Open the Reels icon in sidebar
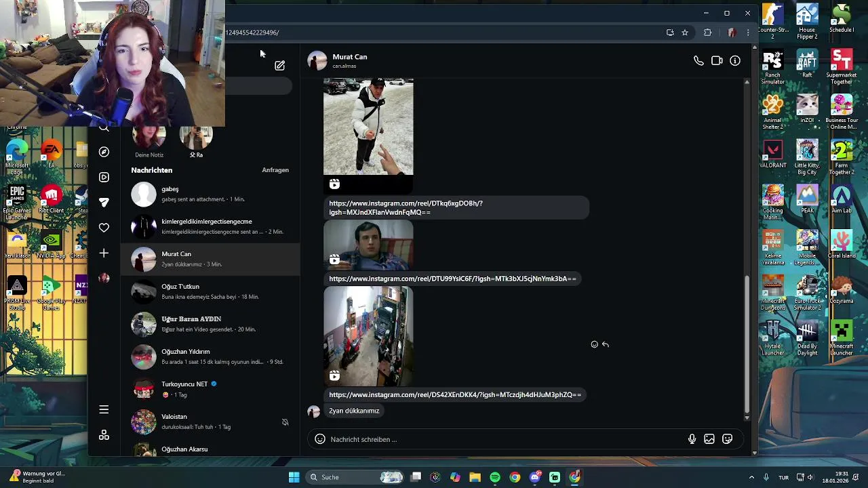The height and width of the screenshot is (488, 868). click(104, 177)
